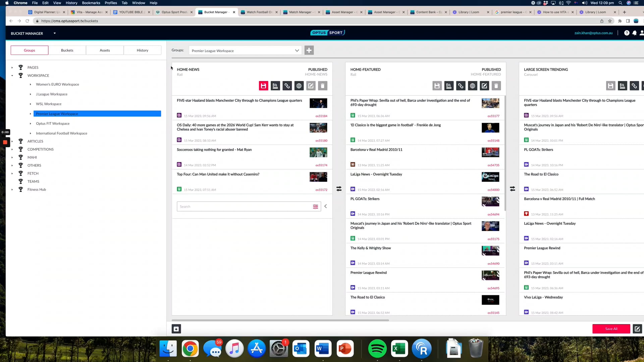Viewport: 644px width, 362px height.
Task: Collapse the WORKSPACE tree node
Action: 12,76
